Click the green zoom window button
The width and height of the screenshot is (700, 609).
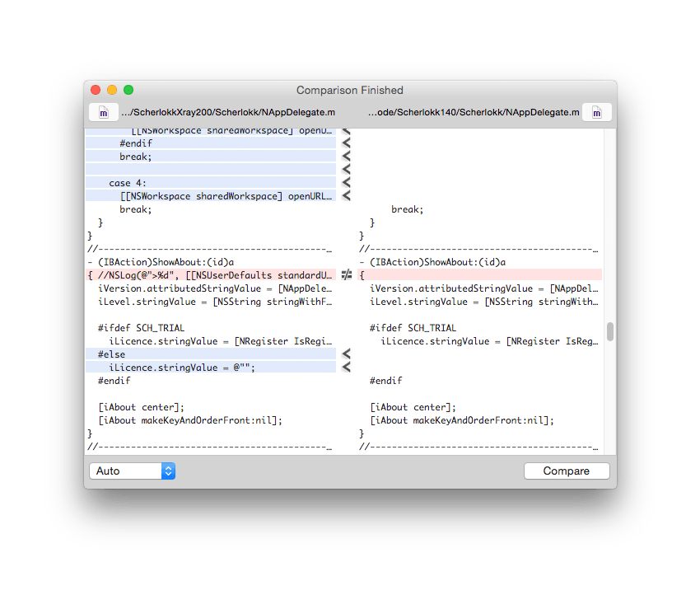(128, 90)
